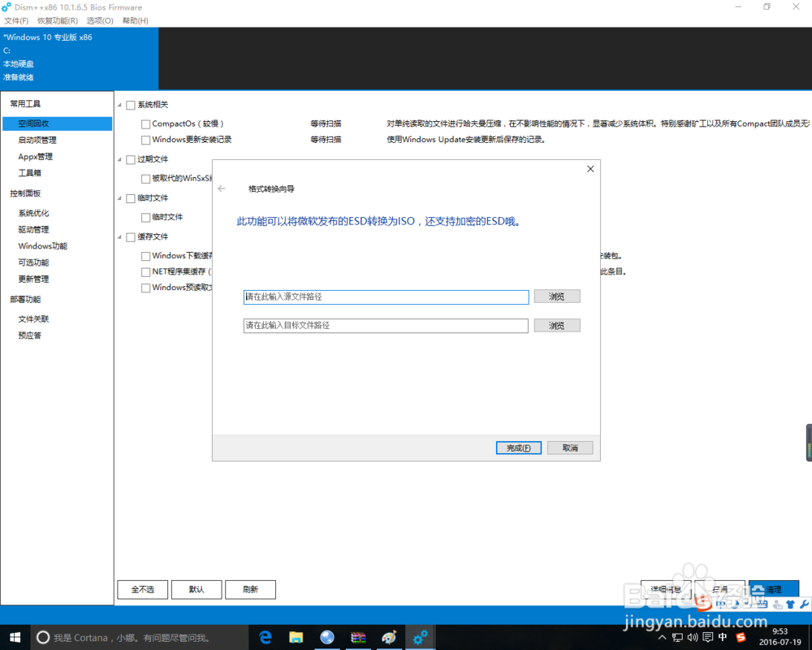Check the CompactOs (较慢) checkbox
This screenshot has width=812, height=650.
145,124
